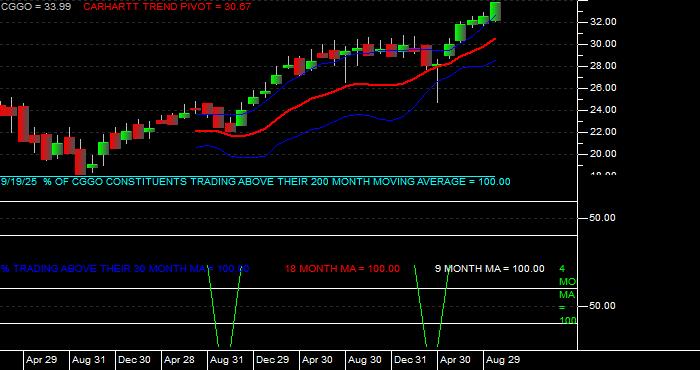Select the "9 MONTH MA = 100.00" label

click(x=490, y=269)
